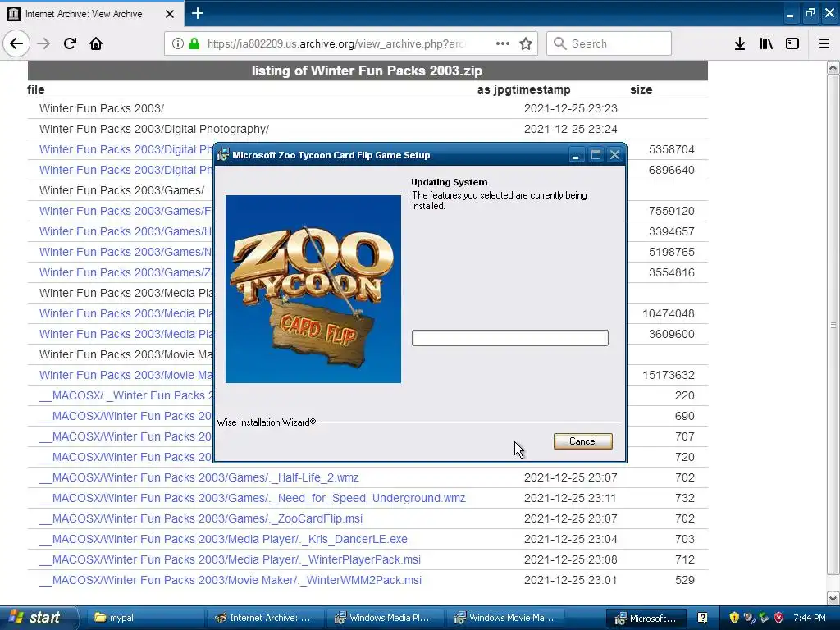Screen dimensions: 840x630
Task: Minimize the Zoo Tycoon setup dialog
Action: (x=576, y=155)
